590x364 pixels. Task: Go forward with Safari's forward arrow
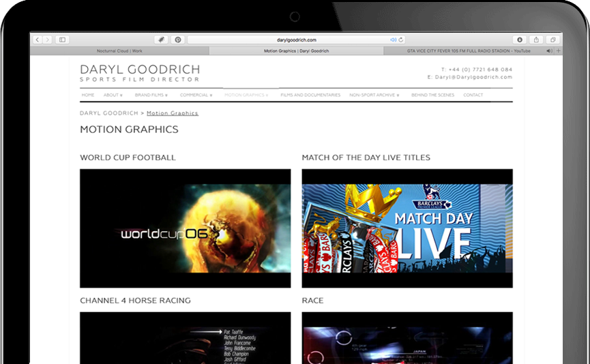pos(47,40)
